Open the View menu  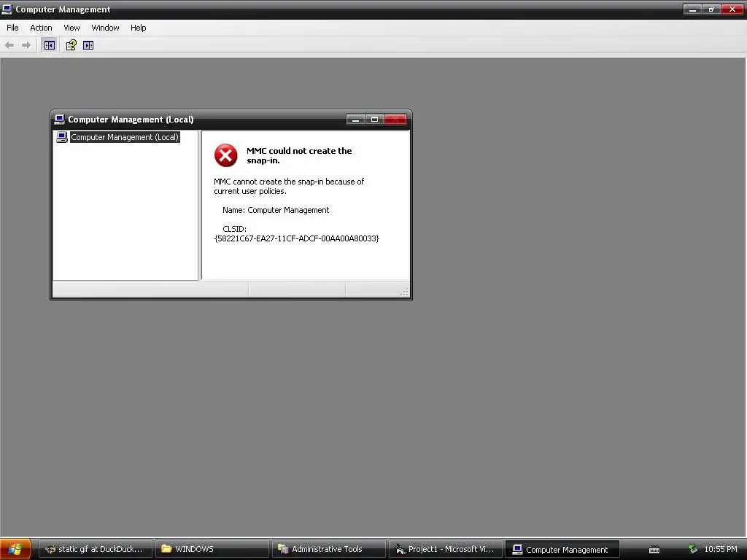point(71,28)
